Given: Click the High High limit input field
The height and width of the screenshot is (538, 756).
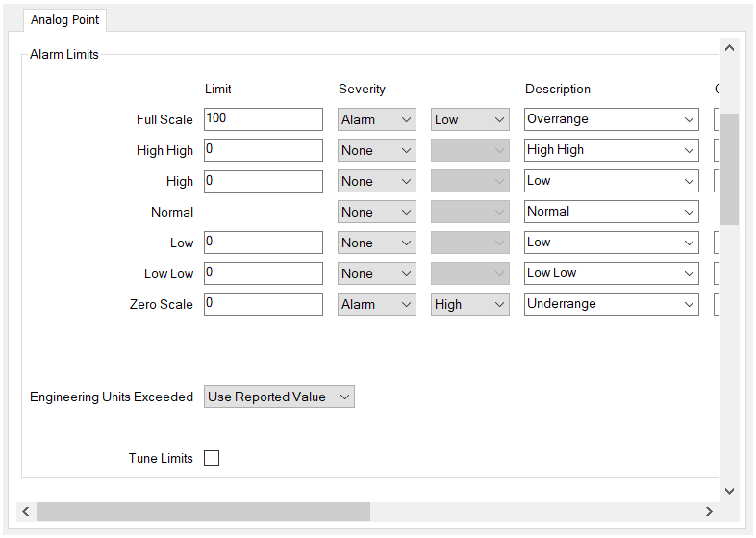Looking at the screenshot, I should pyautogui.click(x=264, y=150).
